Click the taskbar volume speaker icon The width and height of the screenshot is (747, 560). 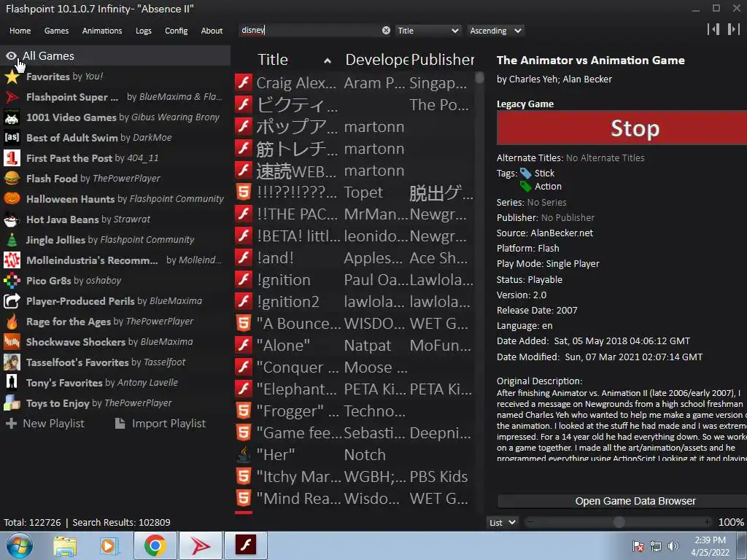673,546
